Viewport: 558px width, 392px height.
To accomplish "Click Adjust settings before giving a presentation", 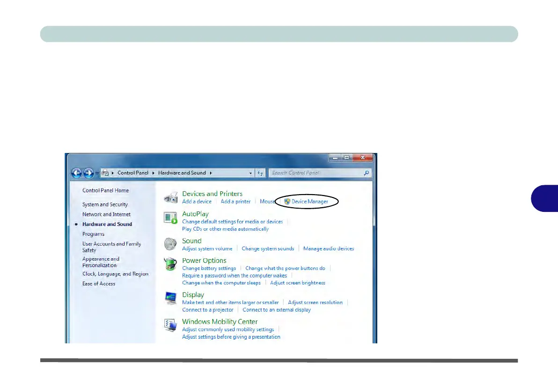I will [231, 337].
